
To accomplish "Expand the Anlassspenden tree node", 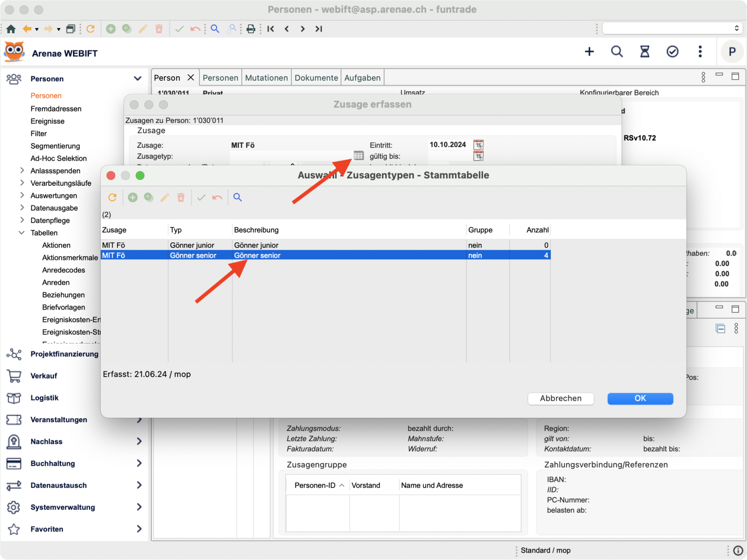I will coord(22,170).
